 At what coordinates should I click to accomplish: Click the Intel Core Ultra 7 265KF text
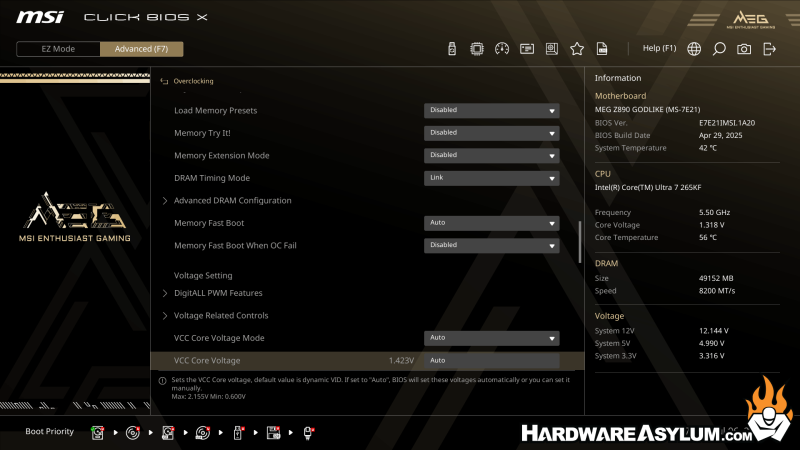[x=647, y=187]
